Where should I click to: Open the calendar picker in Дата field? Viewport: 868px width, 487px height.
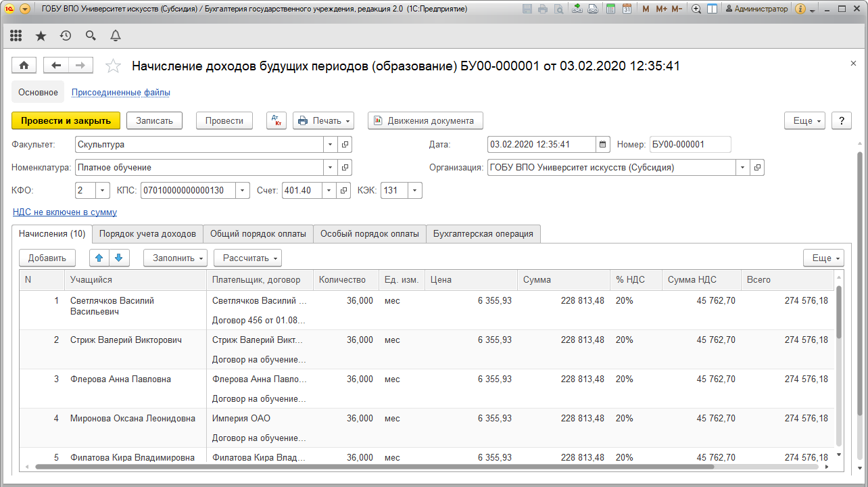pos(603,144)
